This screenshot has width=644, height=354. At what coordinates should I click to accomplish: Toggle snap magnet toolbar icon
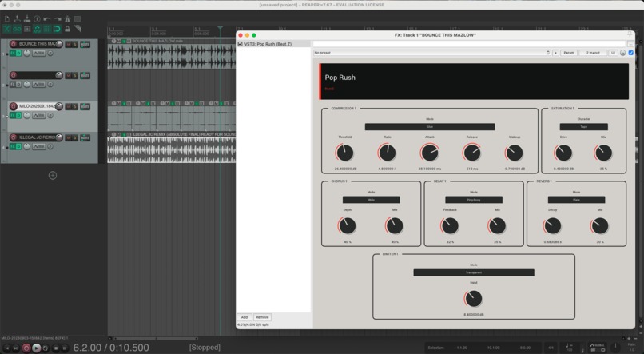[x=57, y=29]
